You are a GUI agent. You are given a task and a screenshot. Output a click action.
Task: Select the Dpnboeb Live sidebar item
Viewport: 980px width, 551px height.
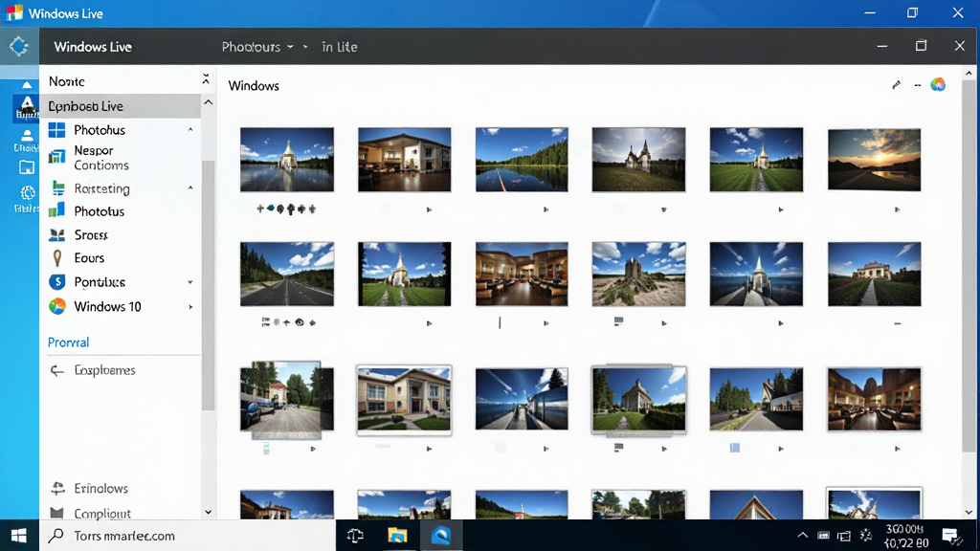pyautogui.click(x=120, y=106)
